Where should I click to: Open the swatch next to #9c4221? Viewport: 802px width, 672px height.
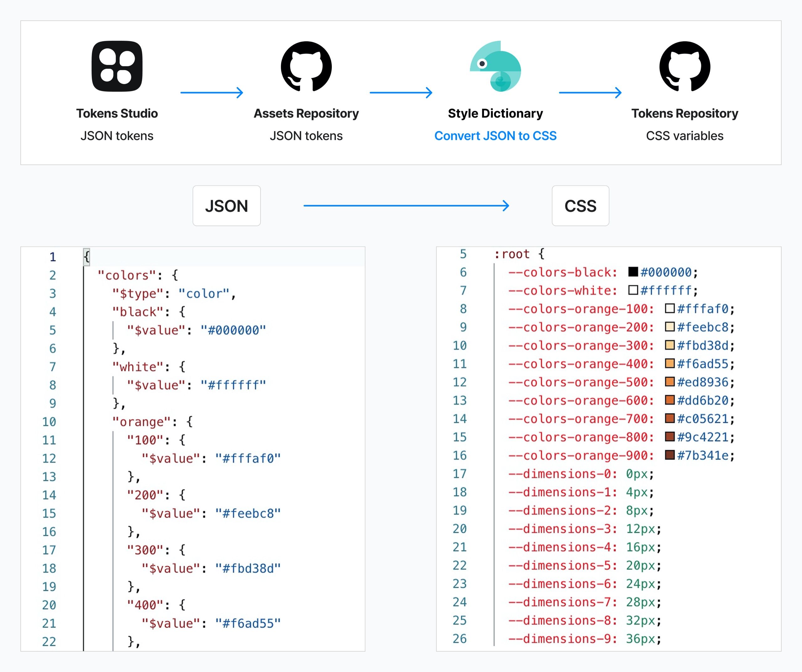click(x=670, y=437)
